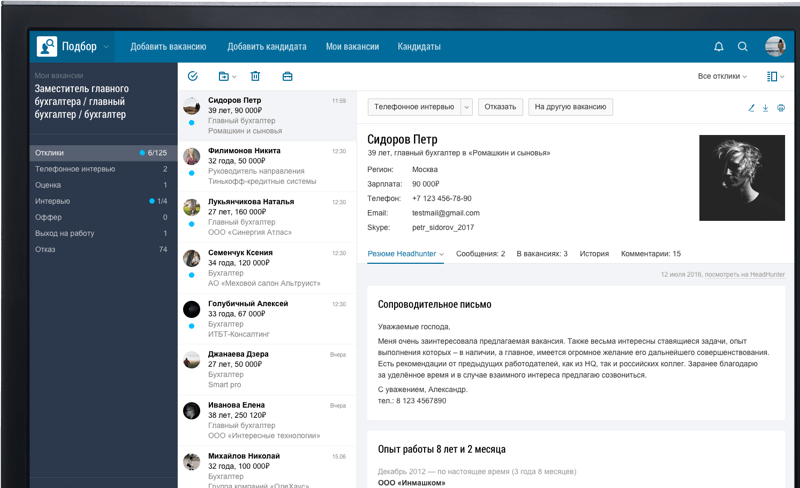
Task: Open Добавить вакансию in top menu
Action: (x=168, y=47)
